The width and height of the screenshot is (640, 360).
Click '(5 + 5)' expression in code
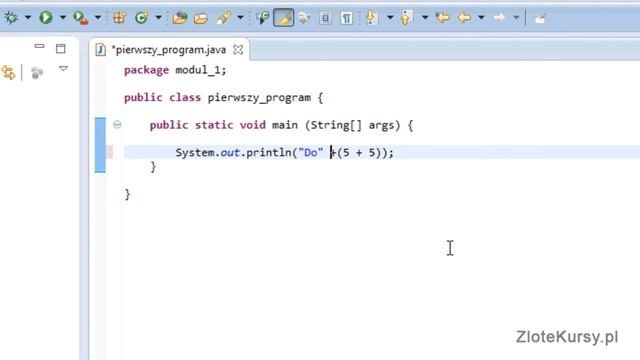(x=359, y=153)
